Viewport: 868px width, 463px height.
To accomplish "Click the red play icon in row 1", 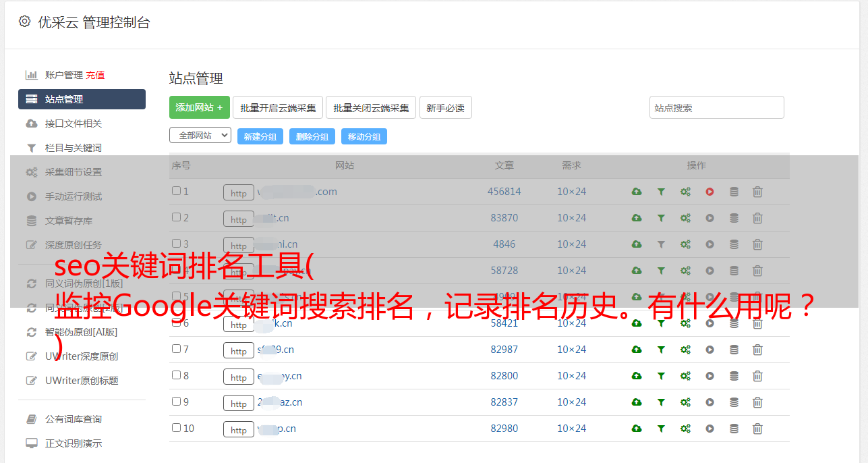I will coord(710,192).
